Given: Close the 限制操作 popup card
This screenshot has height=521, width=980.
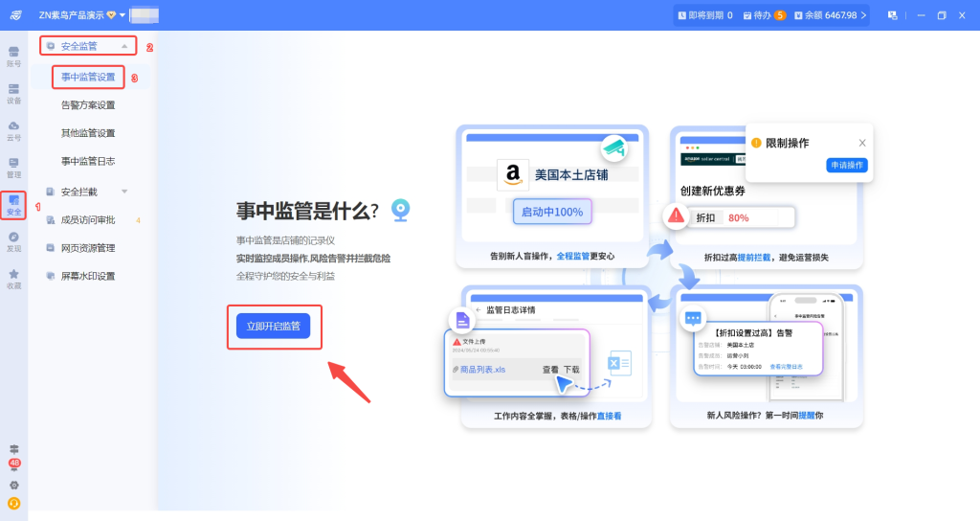Looking at the screenshot, I should pos(861,143).
